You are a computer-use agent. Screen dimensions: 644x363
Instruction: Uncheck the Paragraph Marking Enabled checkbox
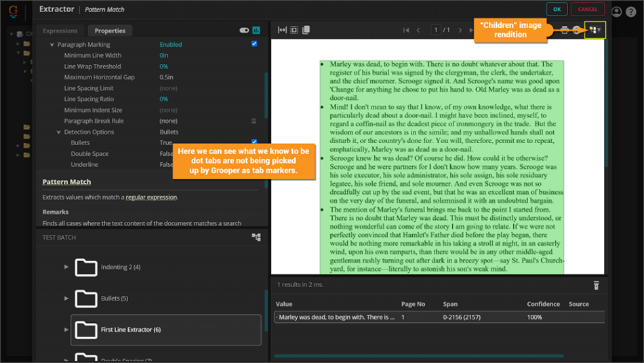pyautogui.click(x=254, y=44)
